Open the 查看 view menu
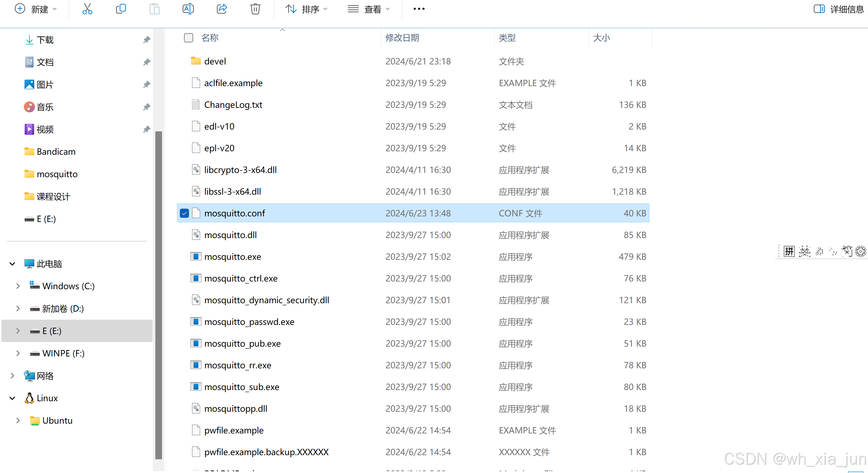Viewport: 868px width, 473px height. pyautogui.click(x=368, y=9)
